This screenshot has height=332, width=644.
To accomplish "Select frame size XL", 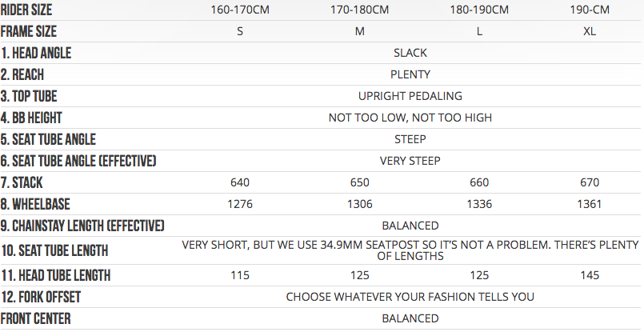I will pos(590,31).
